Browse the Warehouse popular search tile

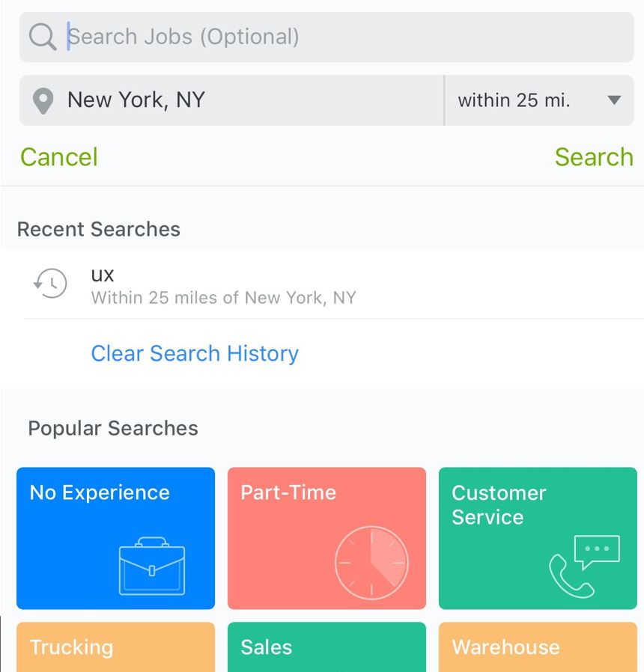click(x=538, y=648)
